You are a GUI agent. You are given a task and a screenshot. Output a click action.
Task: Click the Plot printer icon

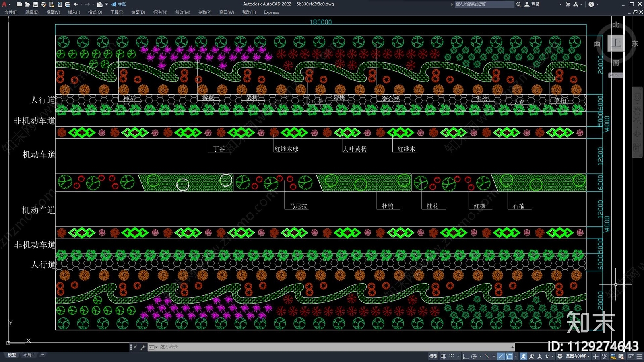click(68, 4)
